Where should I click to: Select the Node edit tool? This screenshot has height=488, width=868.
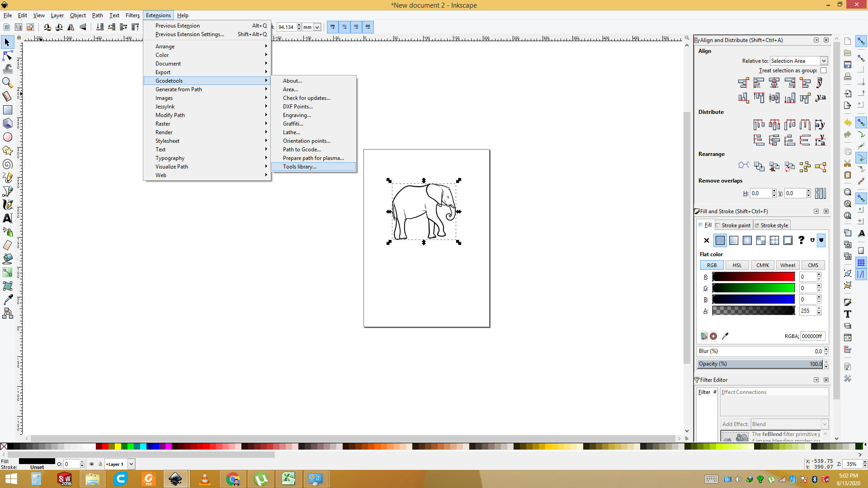tap(8, 56)
